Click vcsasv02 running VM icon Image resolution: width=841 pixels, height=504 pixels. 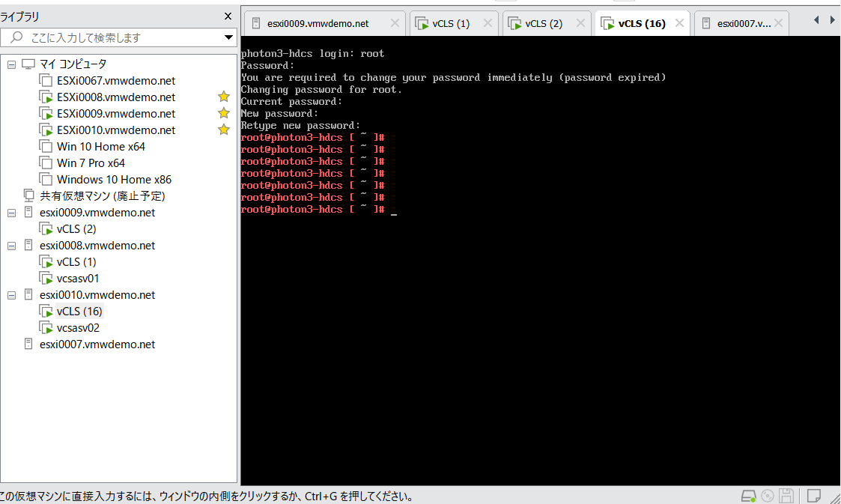(46, 328)
